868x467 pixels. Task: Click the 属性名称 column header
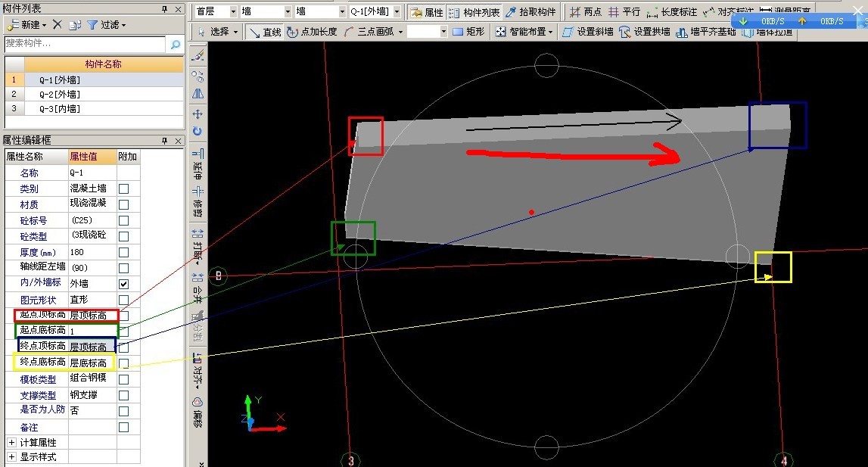(x=36, y=157)
